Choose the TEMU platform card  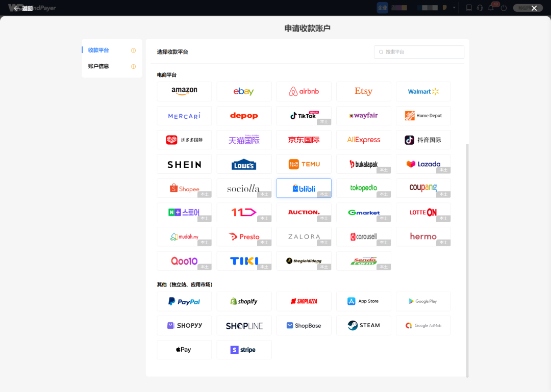tap(304, 164)
